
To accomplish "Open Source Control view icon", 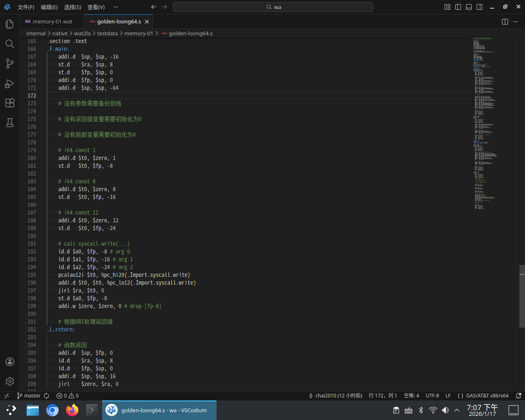I will coord(10,64).
